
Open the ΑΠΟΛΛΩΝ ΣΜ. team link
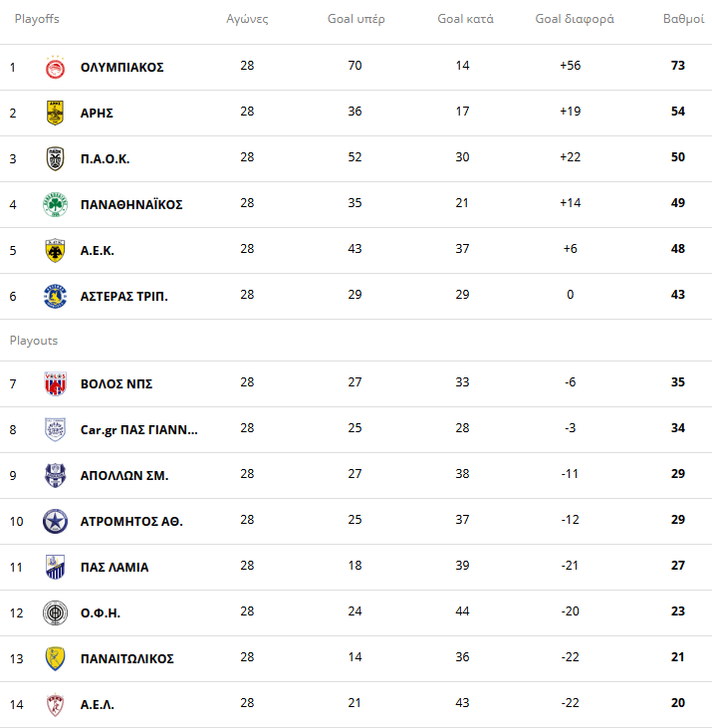(124, 476)
